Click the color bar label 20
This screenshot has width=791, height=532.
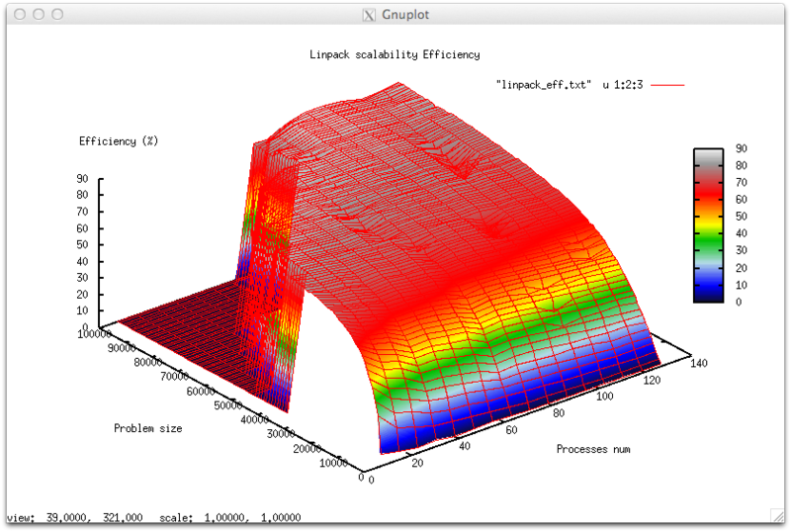pos(741,268)
